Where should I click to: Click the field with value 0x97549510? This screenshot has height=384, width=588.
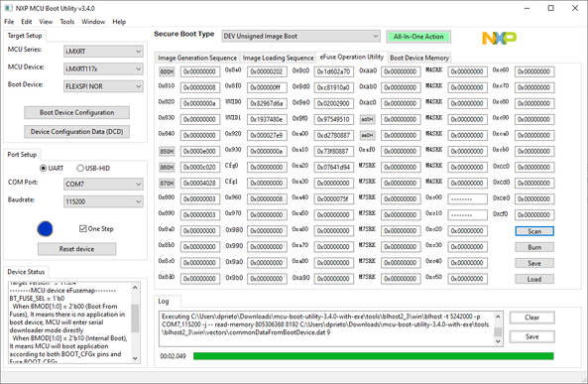click(x=334, y=119)
